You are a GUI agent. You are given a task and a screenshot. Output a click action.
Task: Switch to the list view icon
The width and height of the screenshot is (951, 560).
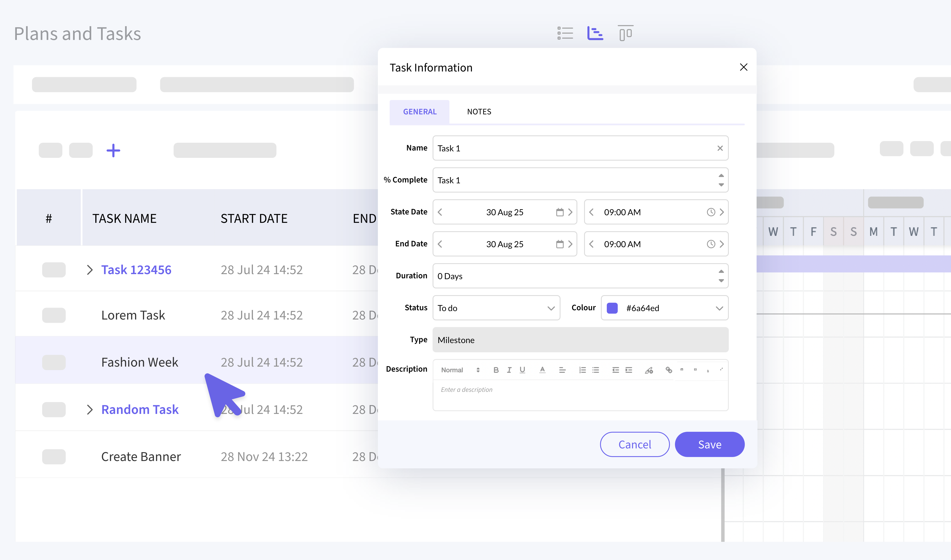[565, 33]
